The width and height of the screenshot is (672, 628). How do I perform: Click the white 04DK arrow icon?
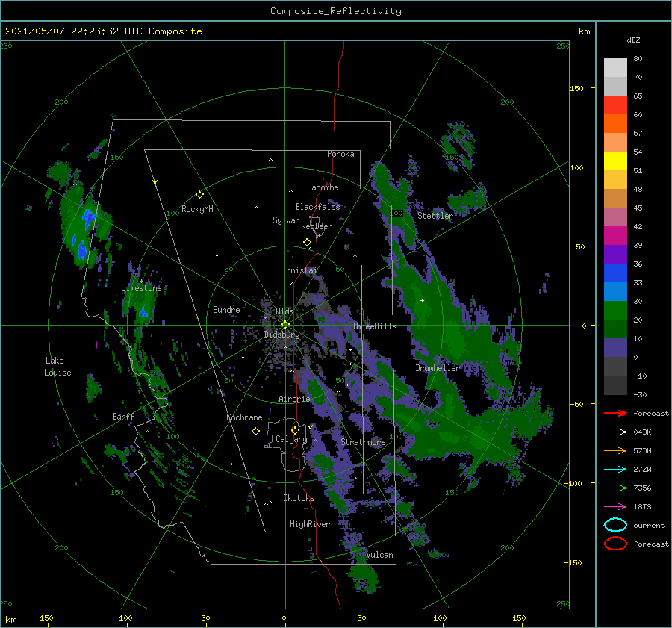pos(615,432)
